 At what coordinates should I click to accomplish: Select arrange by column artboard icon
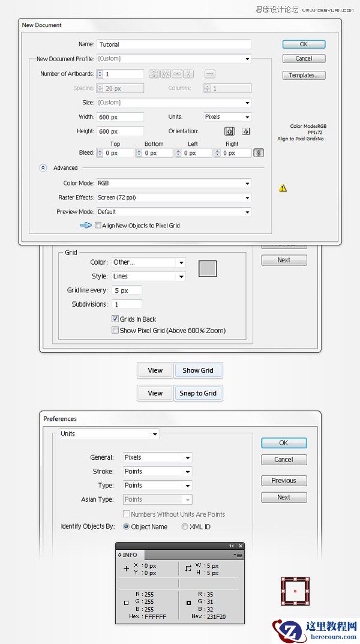tap(188, 74)
